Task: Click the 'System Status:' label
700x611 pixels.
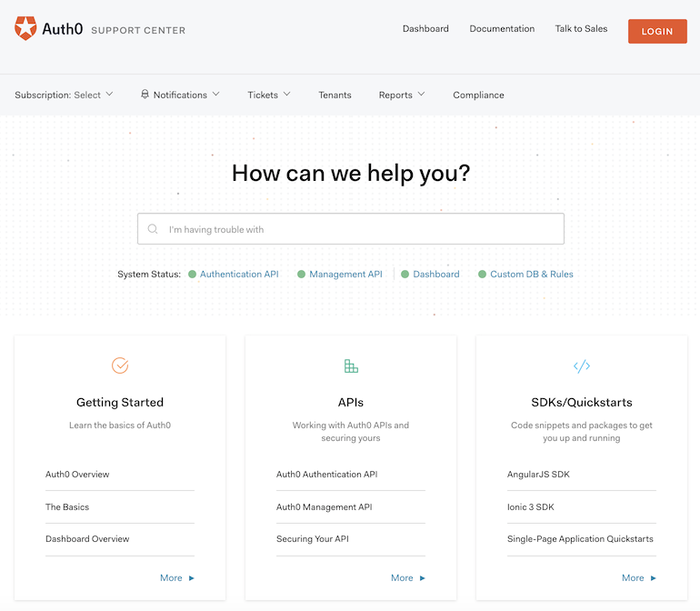Action: [x=149, y=275]
